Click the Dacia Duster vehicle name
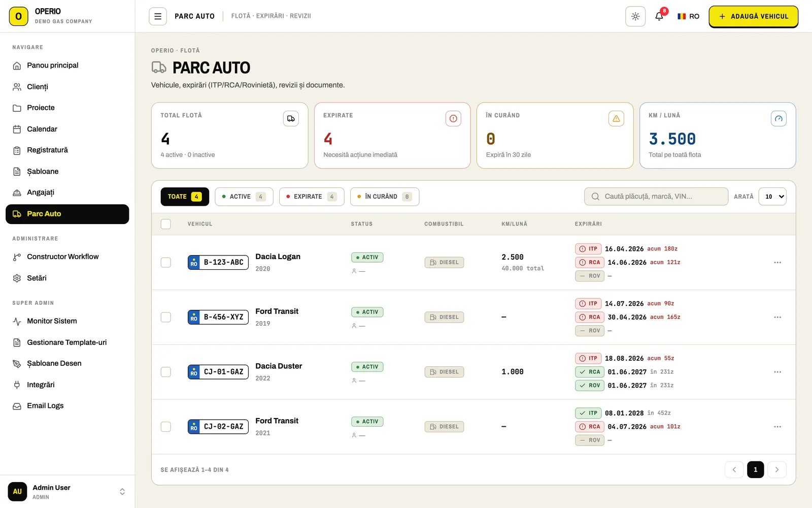This screenshot has height=508, width=812. click(x=279, y=366)
